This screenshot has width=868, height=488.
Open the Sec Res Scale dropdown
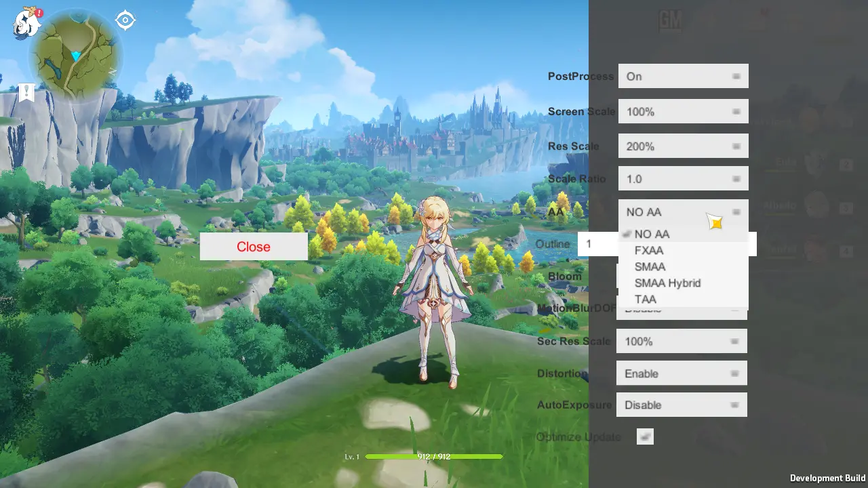click(x=682, y=341)
